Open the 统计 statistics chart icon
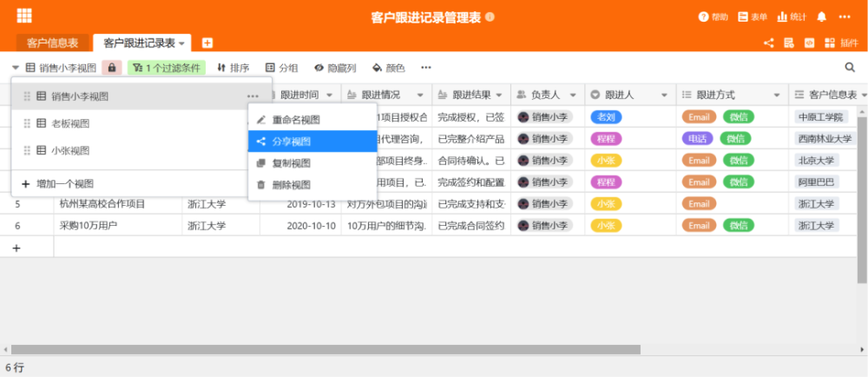Screen dimensions: 868x377 791,17
